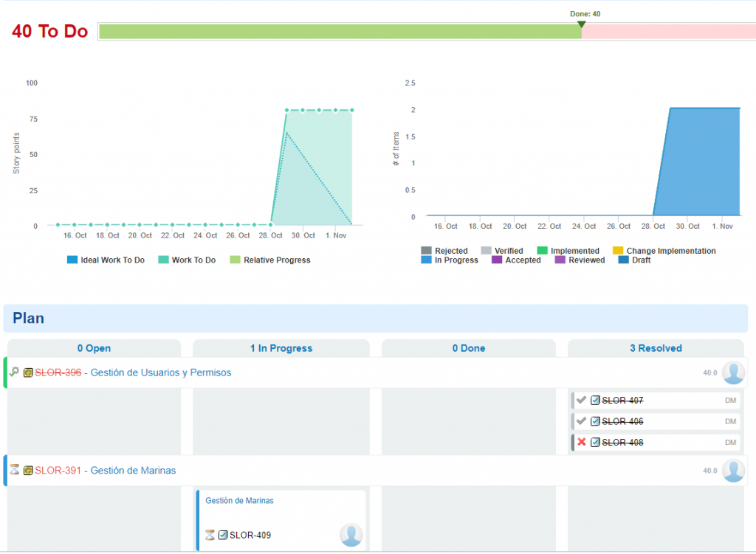Click the avatar beside SLOR-396's 40.0 estimate
756x554 pixels.
tap(734, 373)
